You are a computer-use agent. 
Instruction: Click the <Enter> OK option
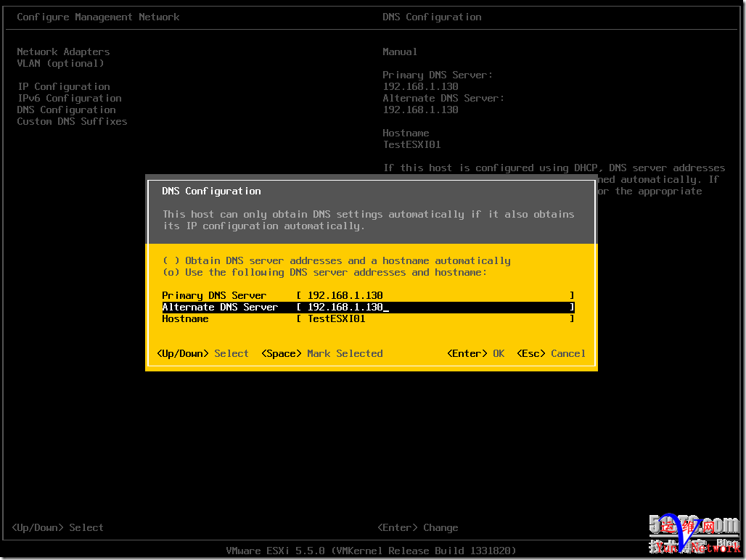[476, 353]
